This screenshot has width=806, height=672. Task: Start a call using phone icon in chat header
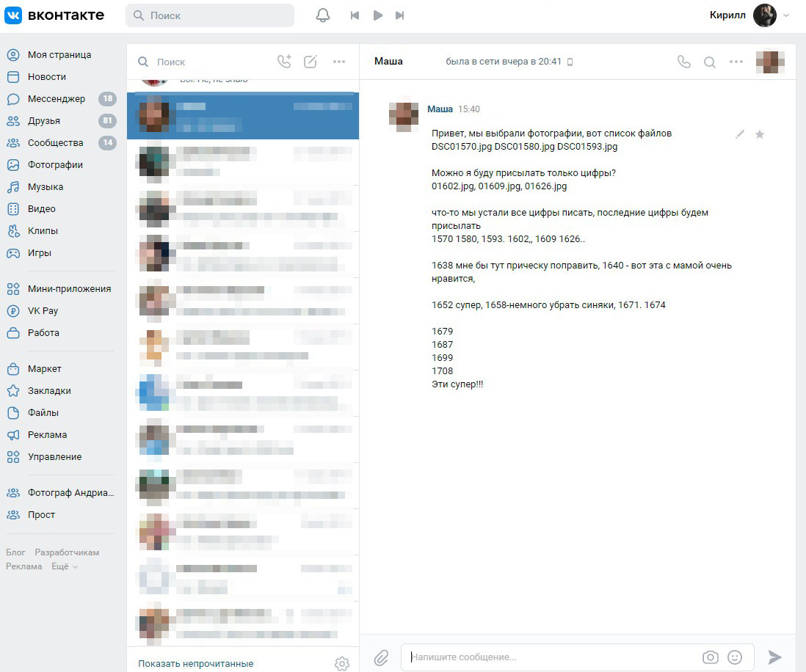click(683, 62)
